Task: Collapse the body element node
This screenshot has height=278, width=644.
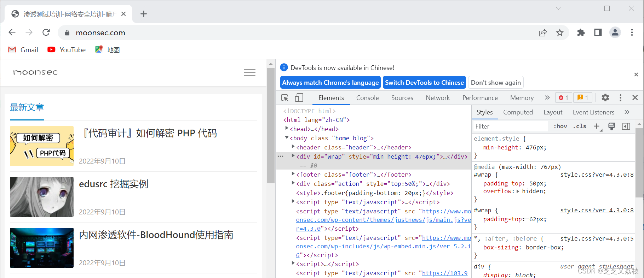Action: (287, 138)
